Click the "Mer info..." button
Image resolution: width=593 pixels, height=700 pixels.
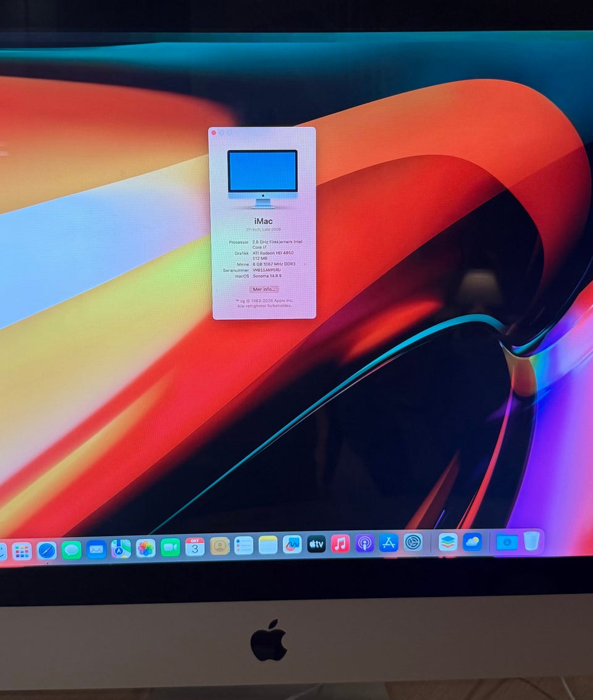point(264,290)
